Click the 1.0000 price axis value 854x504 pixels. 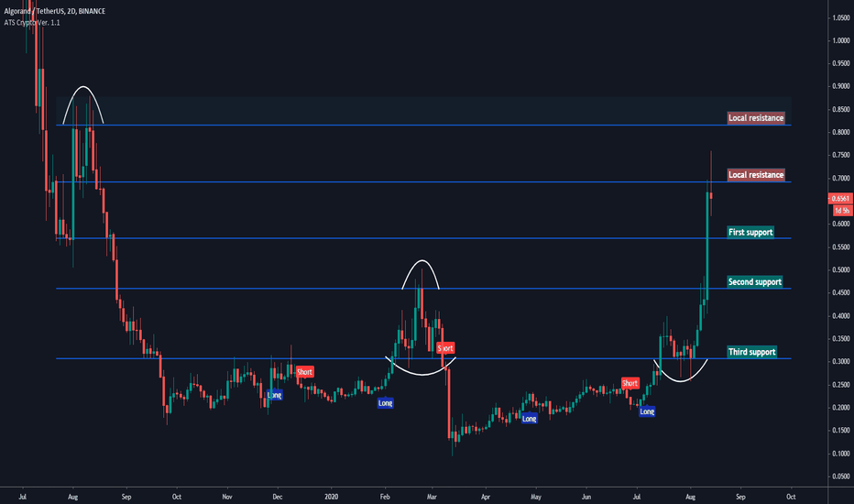[841, 41]
